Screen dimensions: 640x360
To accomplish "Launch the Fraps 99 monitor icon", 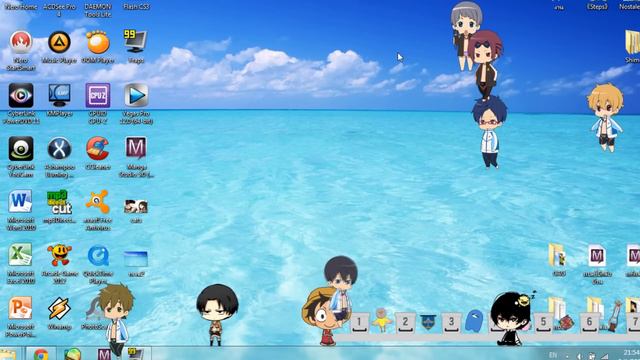I will [136, 41].
